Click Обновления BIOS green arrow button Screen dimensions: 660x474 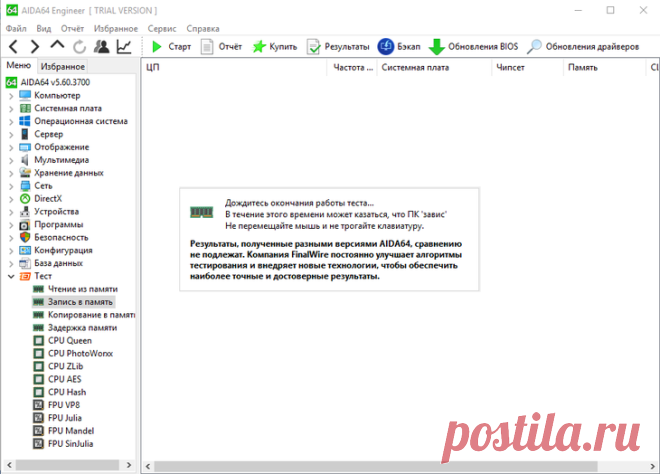pos(473,46)
